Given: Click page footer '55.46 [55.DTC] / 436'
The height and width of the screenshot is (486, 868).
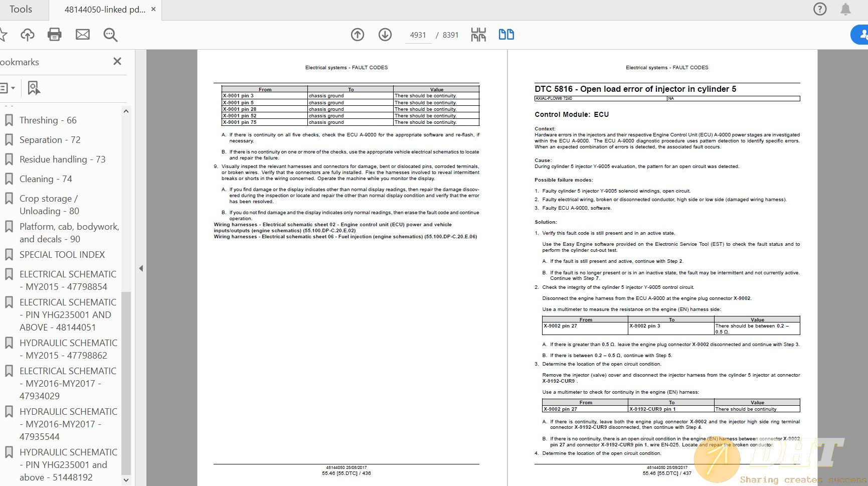Looking at the screenshot, I should (346, 473).
